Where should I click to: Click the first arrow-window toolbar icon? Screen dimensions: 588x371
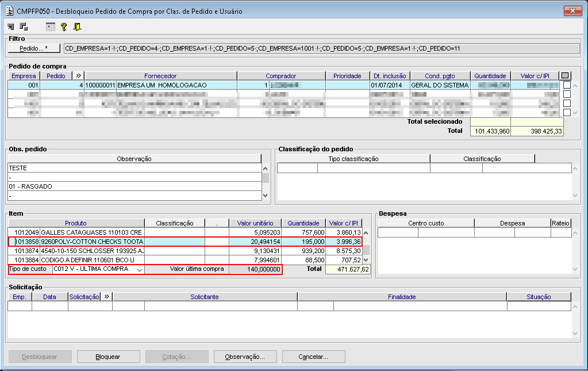point(11,26)
